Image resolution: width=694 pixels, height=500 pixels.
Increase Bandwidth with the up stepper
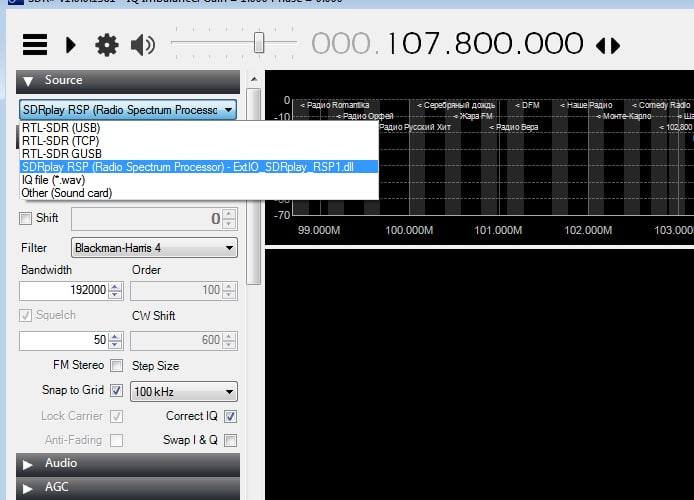(x=116, y=286)
